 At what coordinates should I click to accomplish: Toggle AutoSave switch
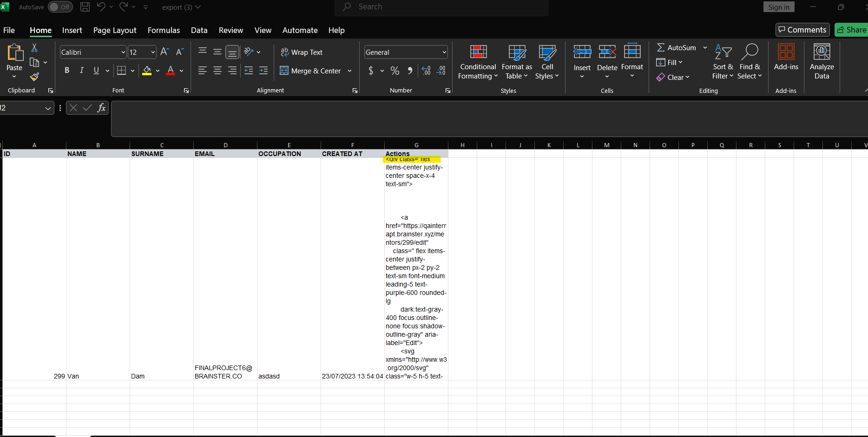point(60,7)
